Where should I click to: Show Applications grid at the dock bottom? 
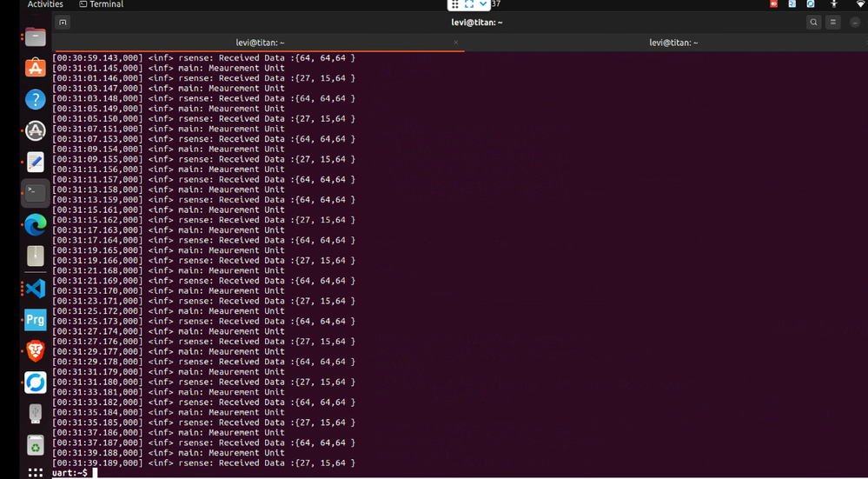click(x=36, y=473)
